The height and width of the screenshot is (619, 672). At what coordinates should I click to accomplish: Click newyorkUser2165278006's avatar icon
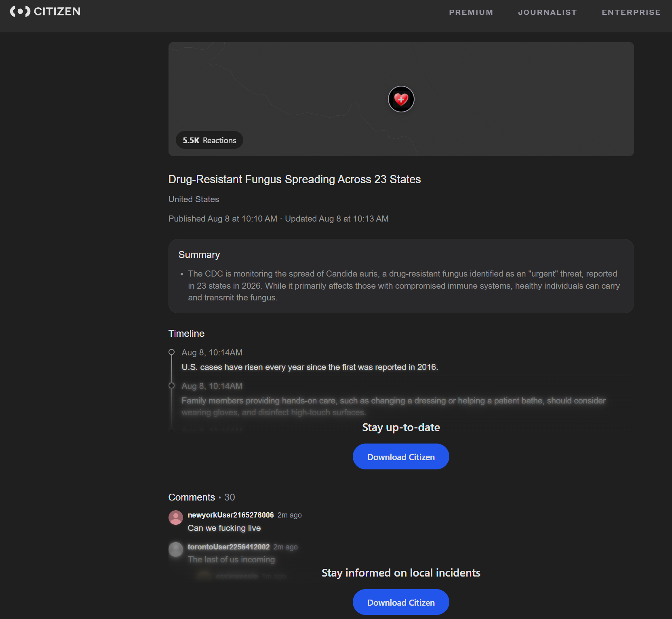176,518
